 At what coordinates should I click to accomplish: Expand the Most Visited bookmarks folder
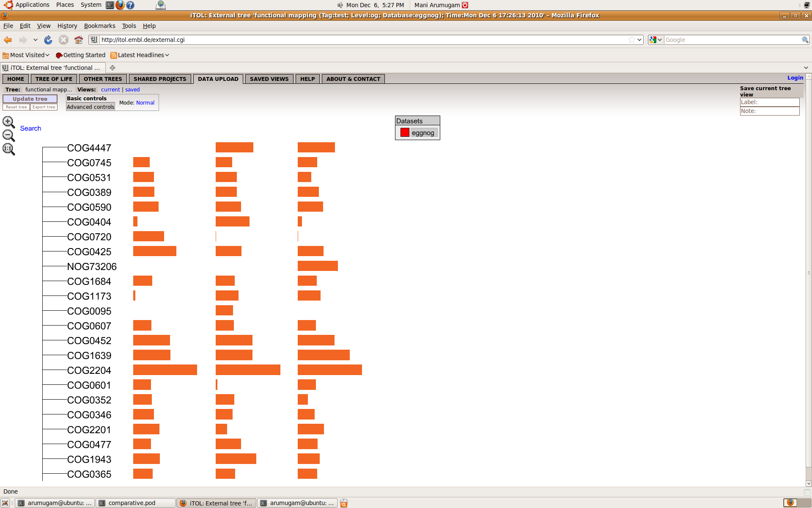26,55
